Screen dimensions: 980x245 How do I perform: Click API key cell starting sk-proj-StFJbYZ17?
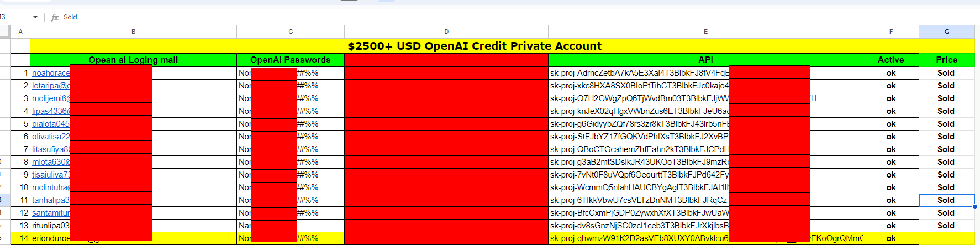pyautogui.click(x=705, y=137)
